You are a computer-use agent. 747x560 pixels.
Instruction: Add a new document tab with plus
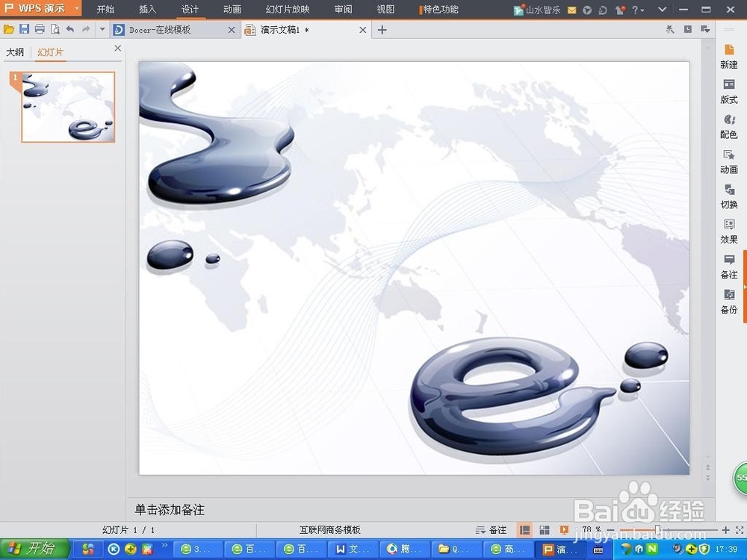click(382, 30)
